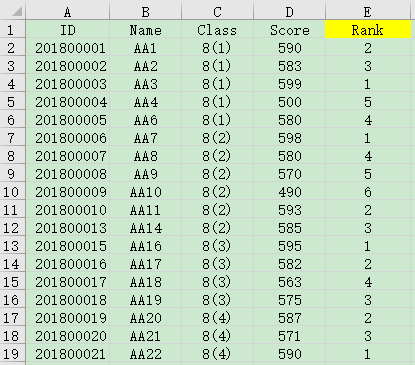Click name cell AA20
The width and height of the screenshot is (415, 365).
(146, 318)
